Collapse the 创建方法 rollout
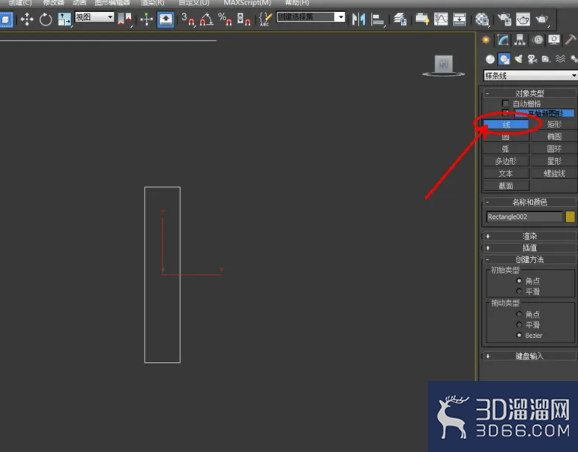Image resolution: width=578 pixels, height=452 pixels. tap(529, 260)
